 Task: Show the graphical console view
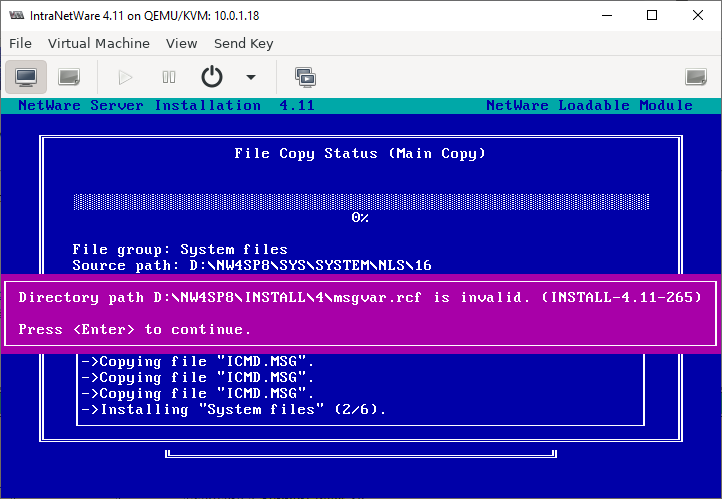26,77
